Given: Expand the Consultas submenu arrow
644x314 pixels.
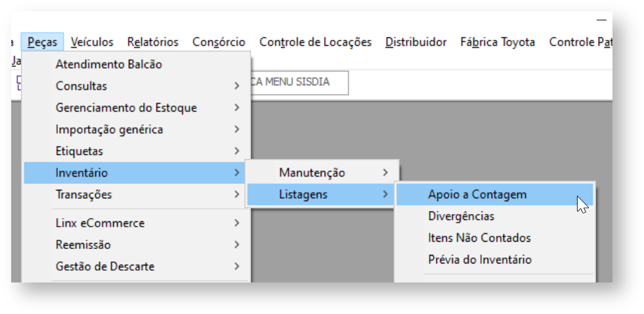Looking at the screenshot, I should pyautogui.click(x=236, y=86).
